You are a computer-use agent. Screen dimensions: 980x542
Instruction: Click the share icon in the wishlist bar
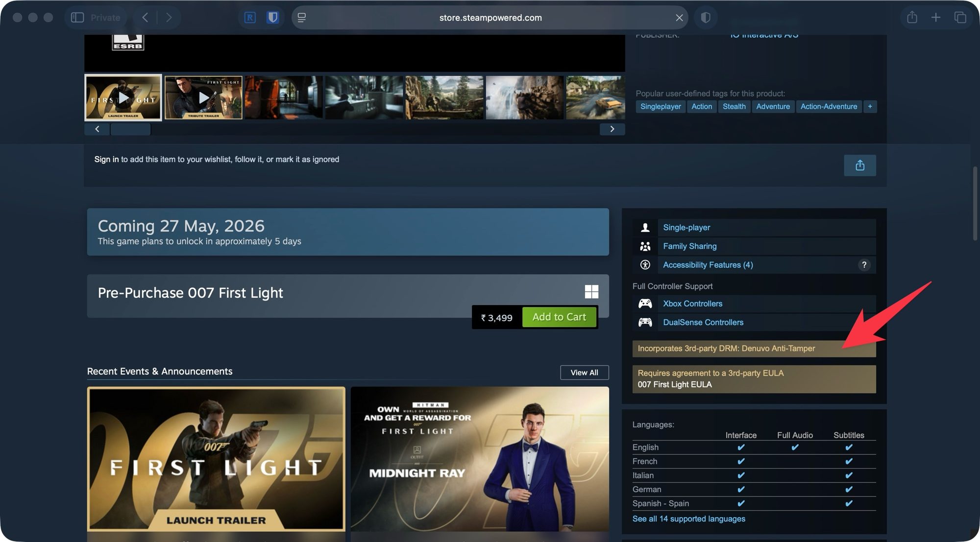860,165
